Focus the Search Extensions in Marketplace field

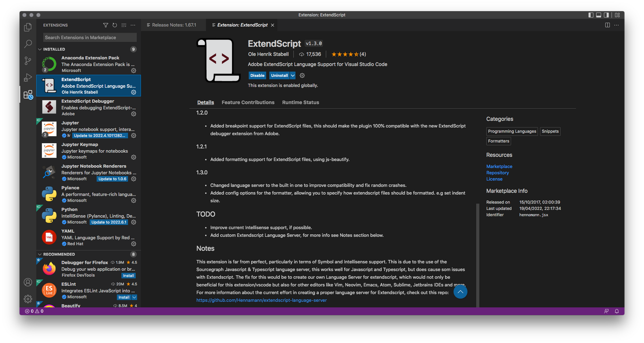[x=90, y=37]
